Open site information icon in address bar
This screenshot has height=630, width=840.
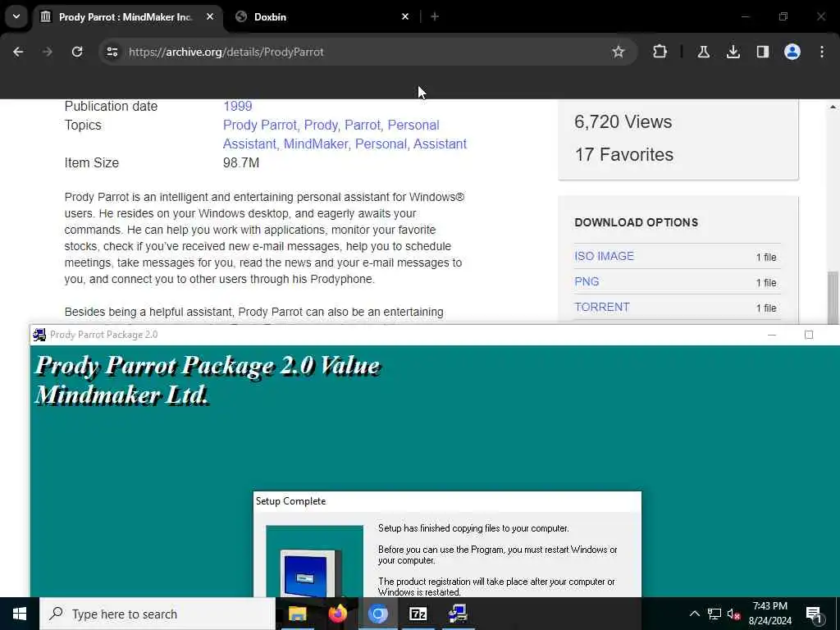pyautogui.click(x=112, y=52)
